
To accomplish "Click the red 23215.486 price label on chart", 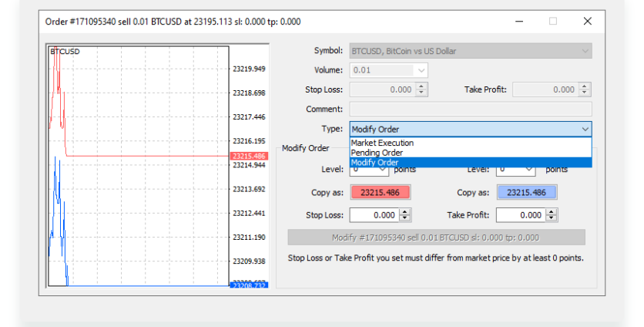I will 248,157.
